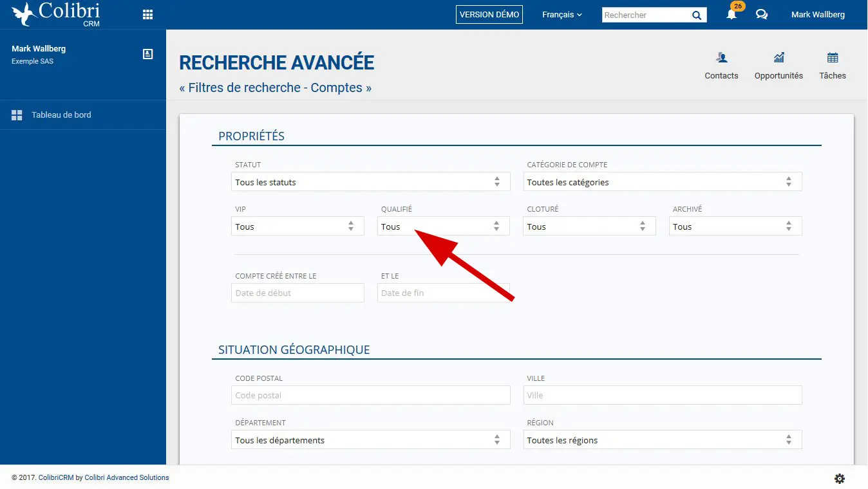
Task: Click the SITUATION GÉOGRAPHIQUE section heading
Action: point(294,350)
